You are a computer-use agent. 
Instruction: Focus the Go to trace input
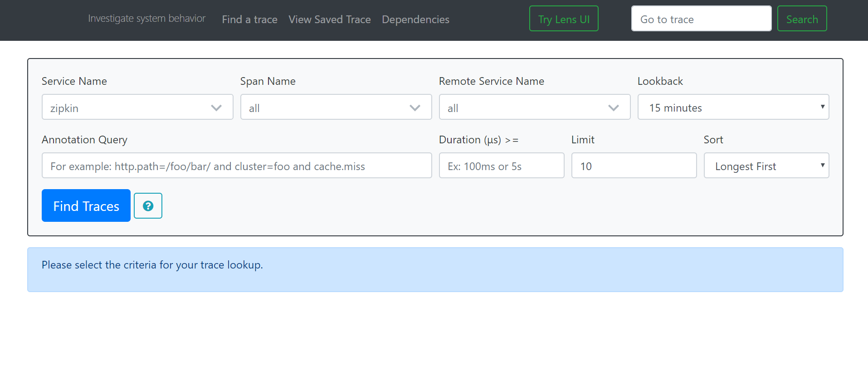[x=701, y=19]
